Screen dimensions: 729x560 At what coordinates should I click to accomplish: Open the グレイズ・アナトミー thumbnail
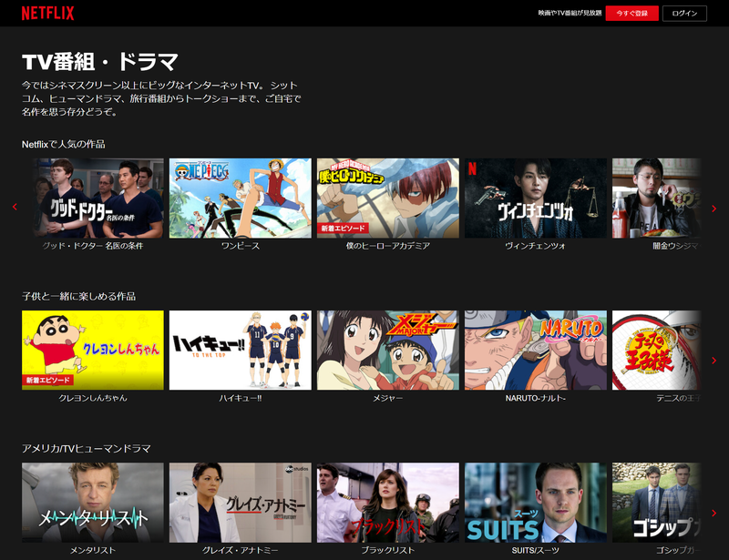point(241,503)
